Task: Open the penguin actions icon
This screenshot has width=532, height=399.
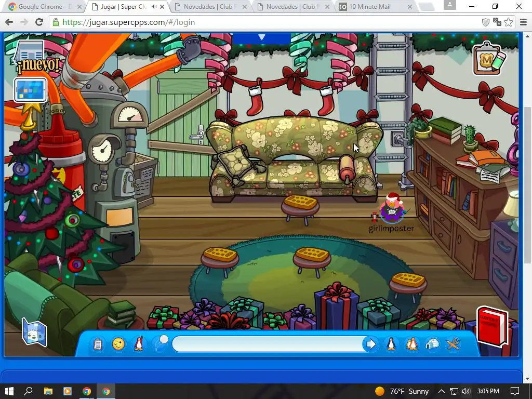Action: pos(139,343)
